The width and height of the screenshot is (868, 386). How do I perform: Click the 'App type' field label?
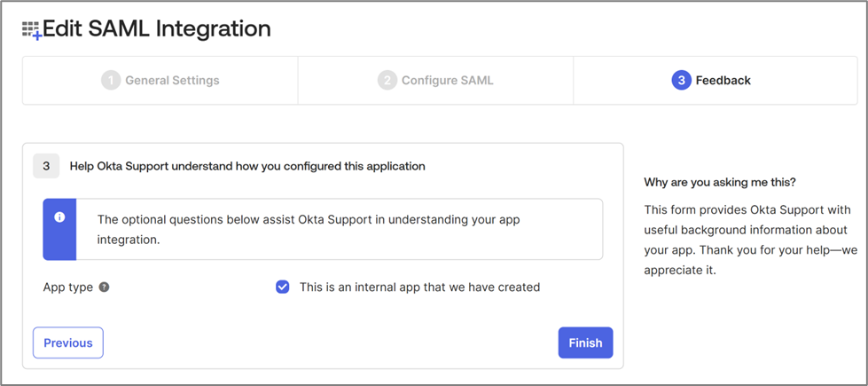(68, 288)
